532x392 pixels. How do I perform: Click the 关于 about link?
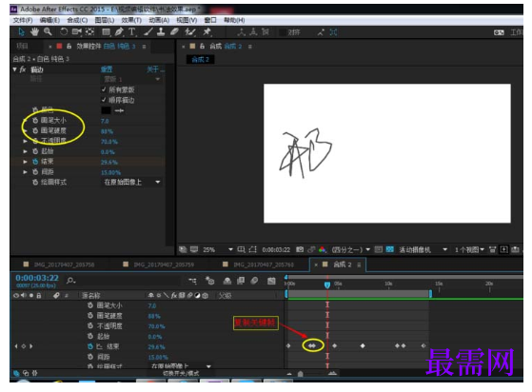tap(155, 69)
